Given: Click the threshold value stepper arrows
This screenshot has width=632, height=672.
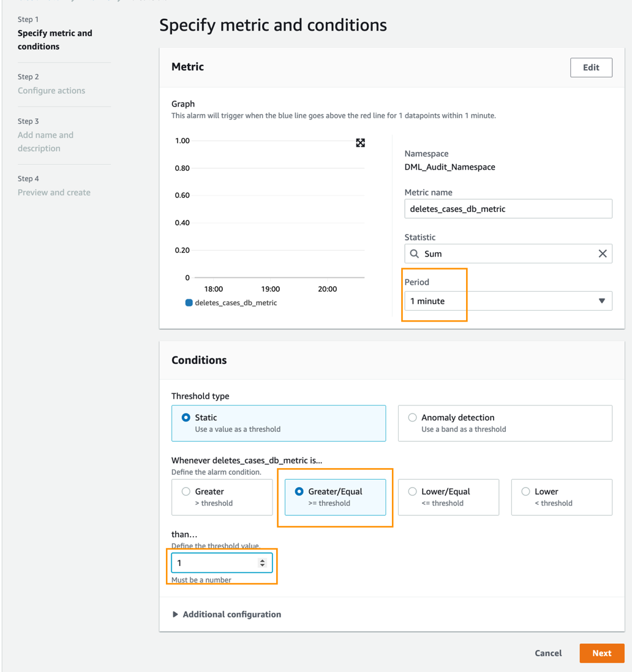Looking at the screenshot, I should pos(262,563).
